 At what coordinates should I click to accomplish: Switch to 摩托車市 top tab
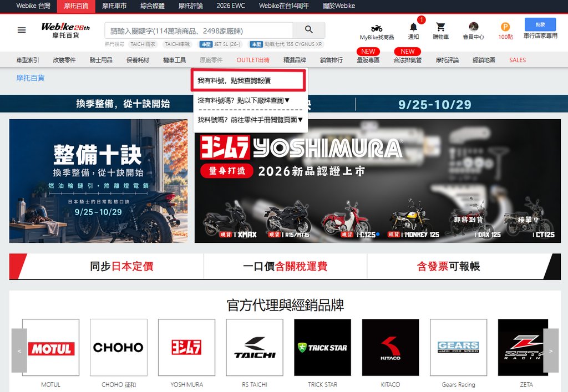(x=114, y=6)
